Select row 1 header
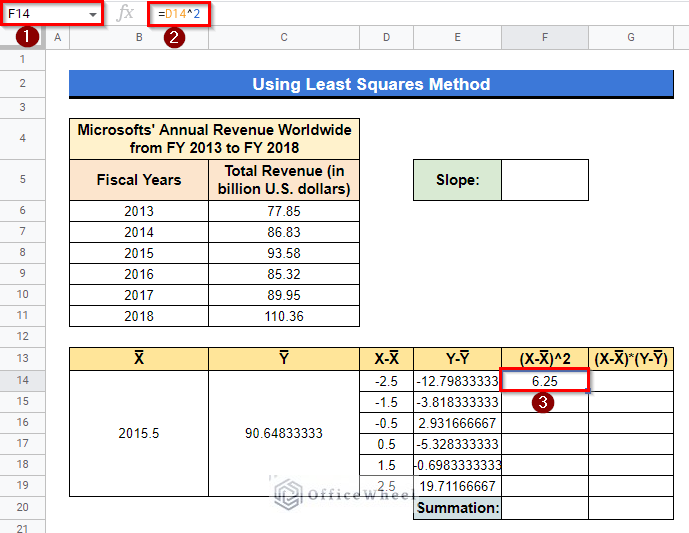 point(22,60)
